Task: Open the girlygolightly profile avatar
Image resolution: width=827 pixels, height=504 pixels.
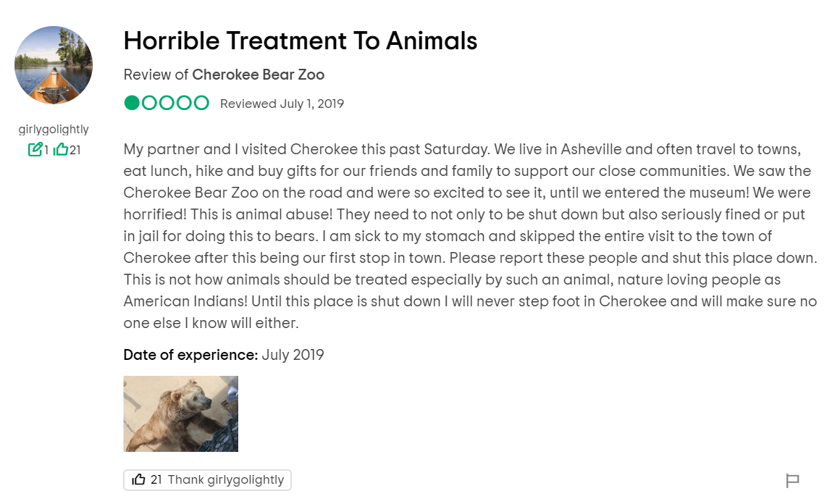Action: coord(54,65)
